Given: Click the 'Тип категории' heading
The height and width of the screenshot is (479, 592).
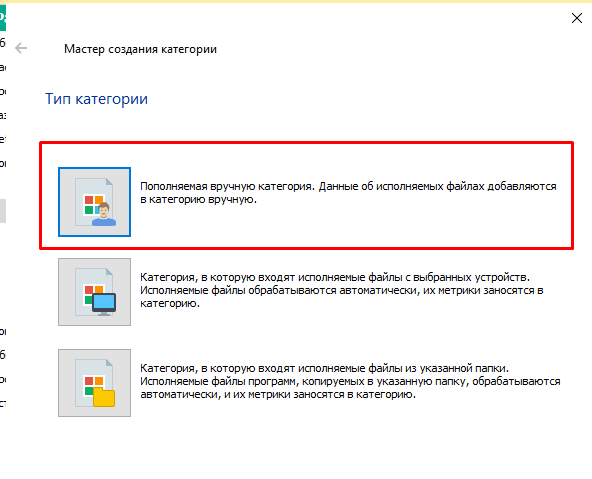Looking at the screenshot, I should pyautogui.click(x=96, y=99).
